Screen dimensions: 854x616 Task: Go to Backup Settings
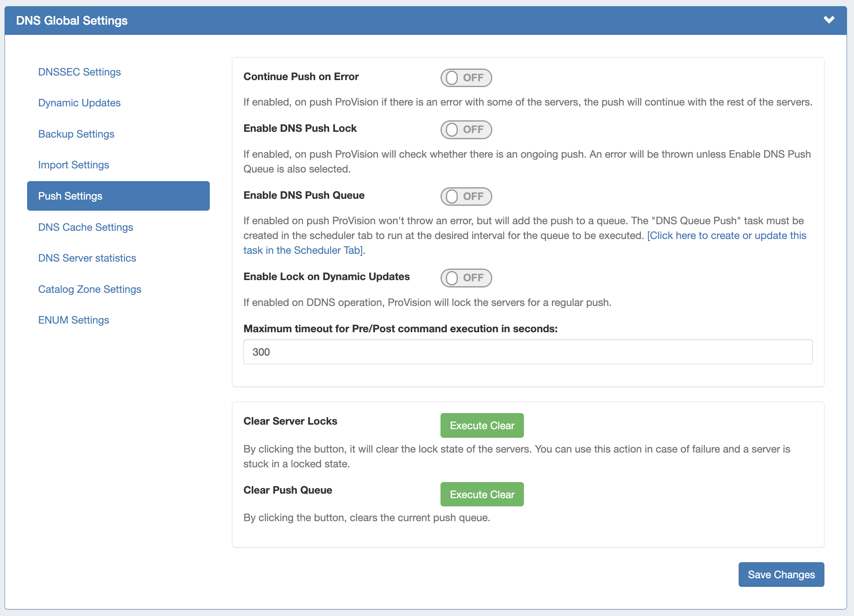(76, 134)
